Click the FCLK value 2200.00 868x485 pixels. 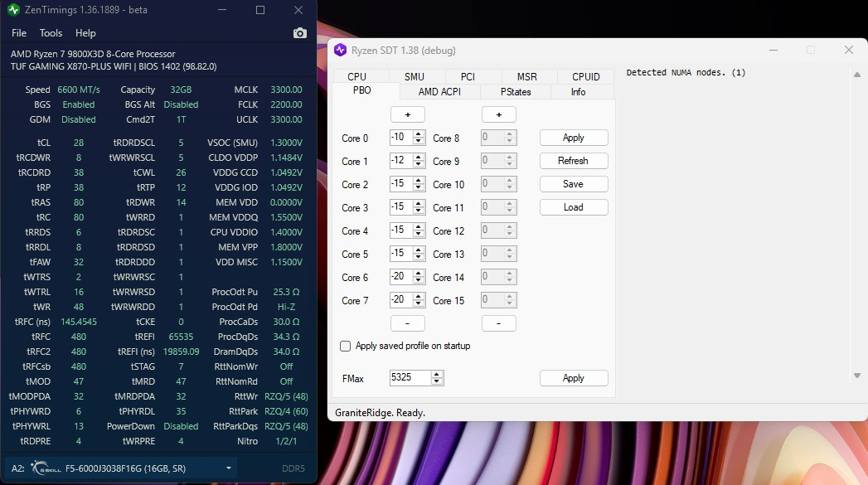click(286, 104)
